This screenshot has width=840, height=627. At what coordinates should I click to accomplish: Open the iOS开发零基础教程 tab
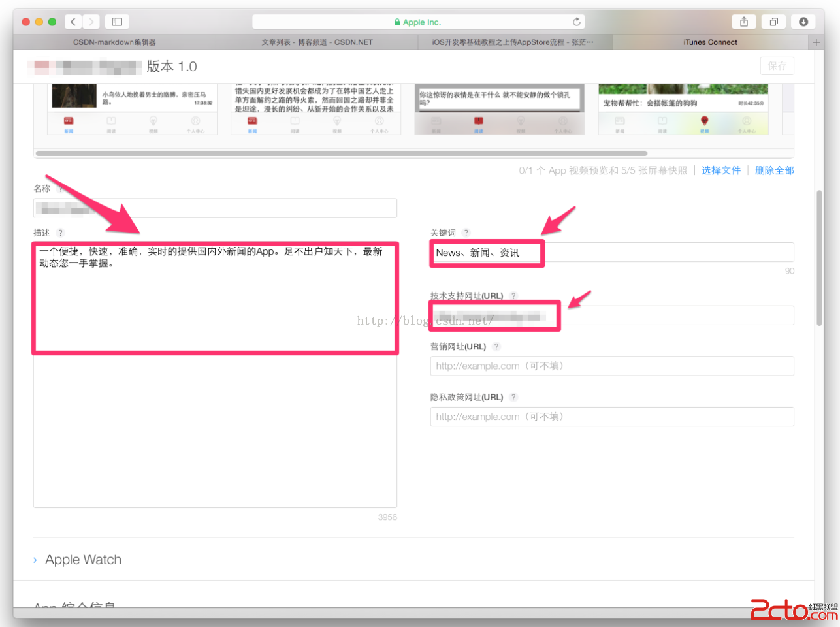pyautogui.click(x=515, y=42)
